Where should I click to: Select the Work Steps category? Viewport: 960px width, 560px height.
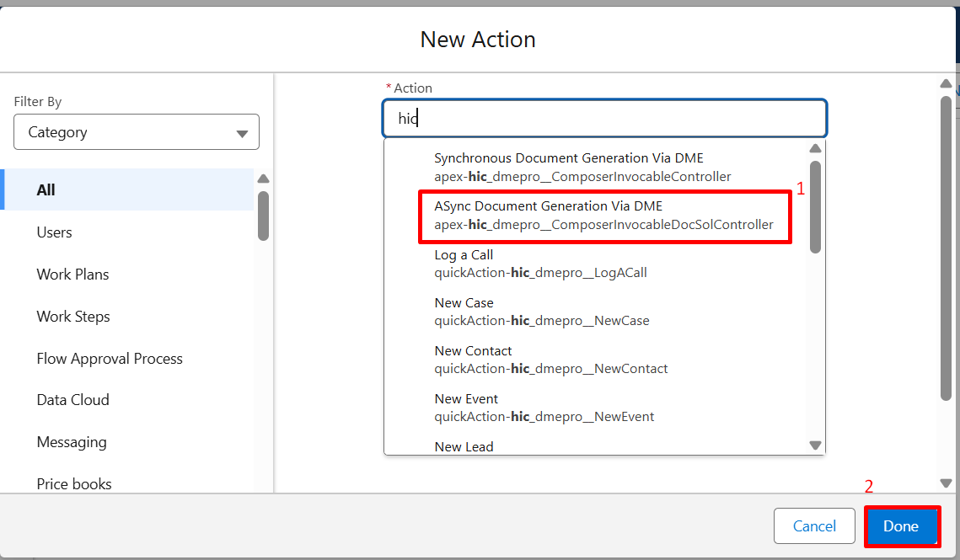[127, 317]
